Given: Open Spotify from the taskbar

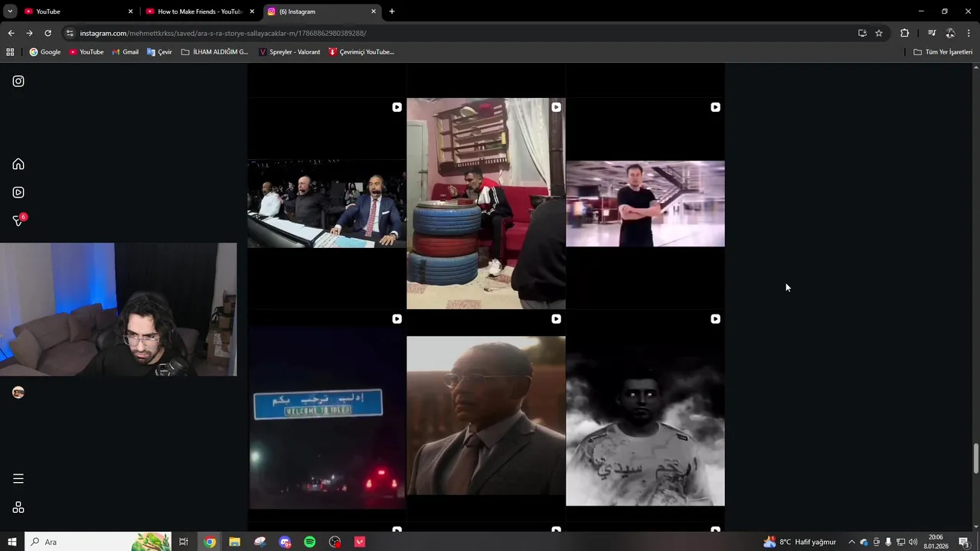Looking at the screenshot, I should [x=309, y=542].
